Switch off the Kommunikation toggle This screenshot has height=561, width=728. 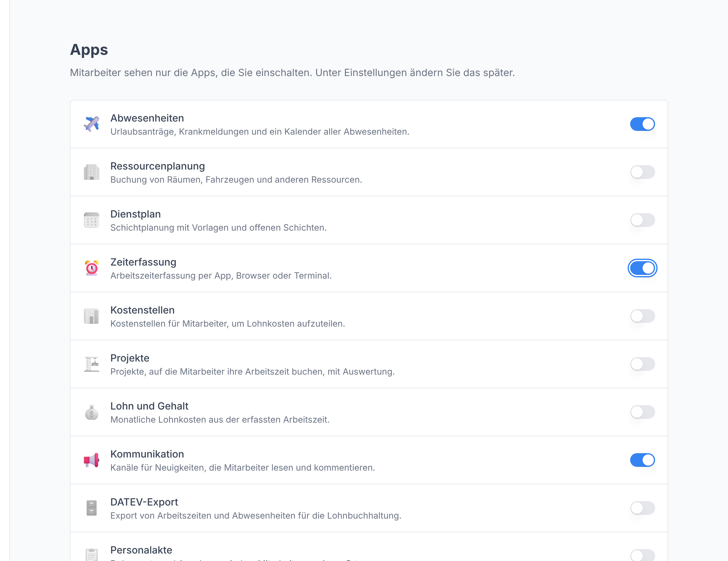tap(642, 460)
